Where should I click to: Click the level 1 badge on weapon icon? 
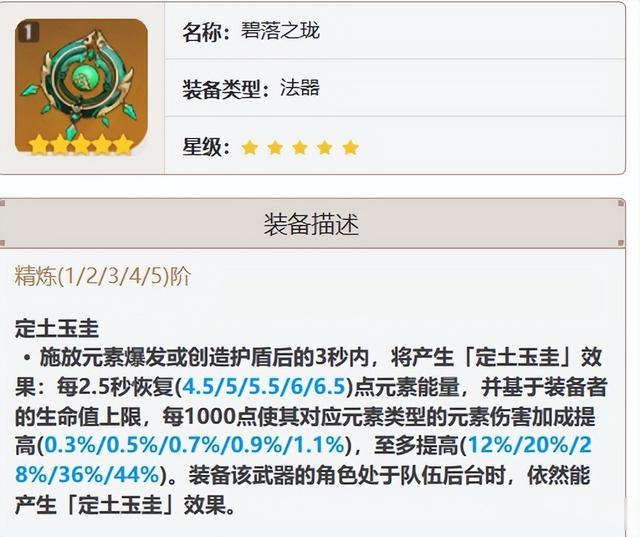28,32
